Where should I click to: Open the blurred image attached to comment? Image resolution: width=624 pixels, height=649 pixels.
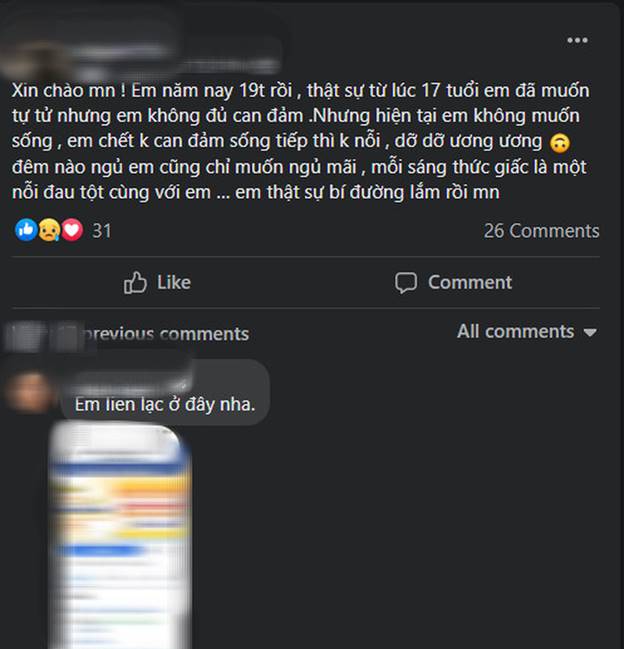coord(120,535)
